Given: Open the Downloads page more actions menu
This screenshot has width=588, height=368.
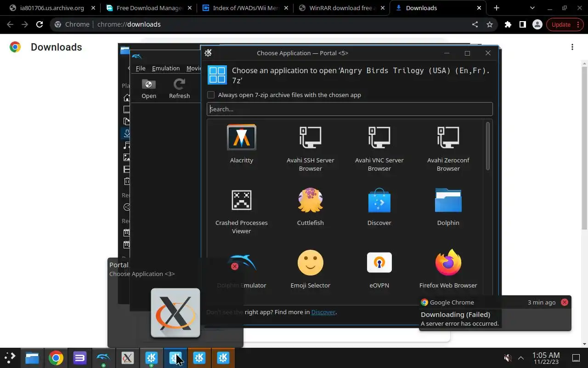Looking at the screenshot, I should pyautogui.click(x=572, y=47).
